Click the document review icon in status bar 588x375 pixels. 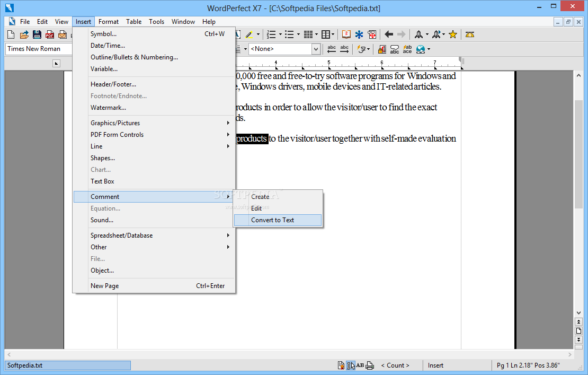pos(341,365)
